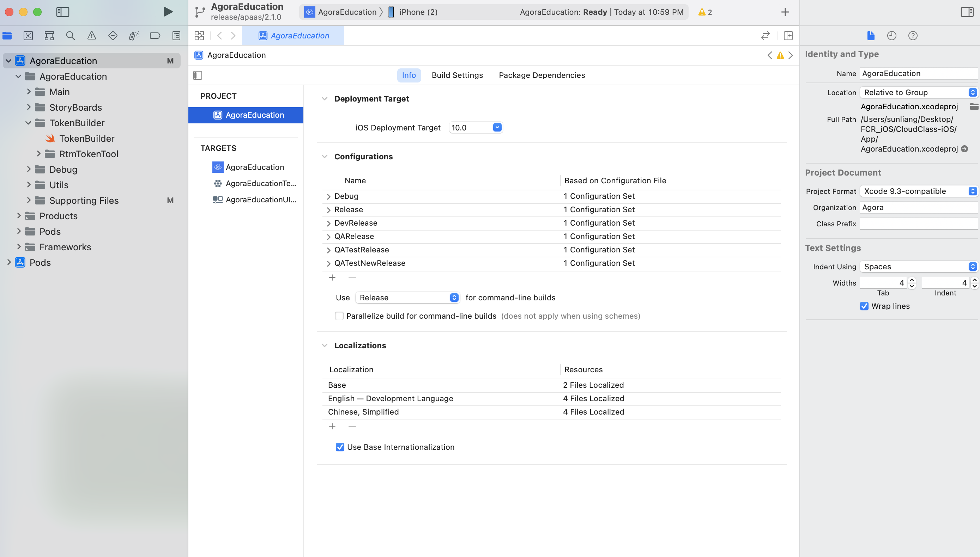
Task: Open the Debug navigator
Action: click(134, 36)
